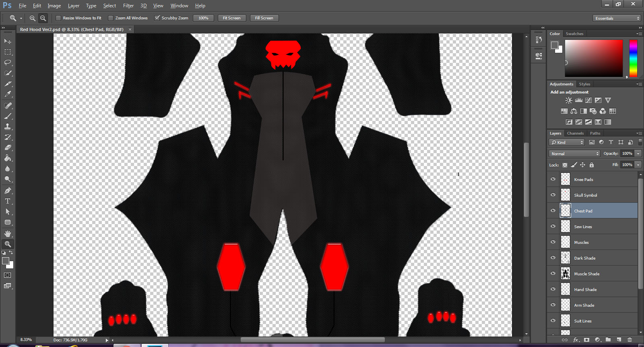
Task: Select the Rounded Rectangle shape tool
Action: point(8,222)
